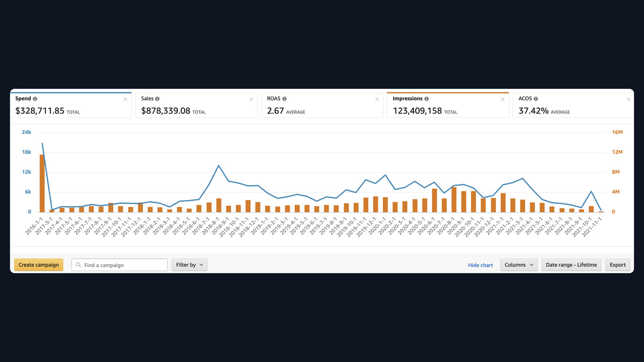Click the $328,711.85 spend total

pyautogui.click(x=40, y=111)
